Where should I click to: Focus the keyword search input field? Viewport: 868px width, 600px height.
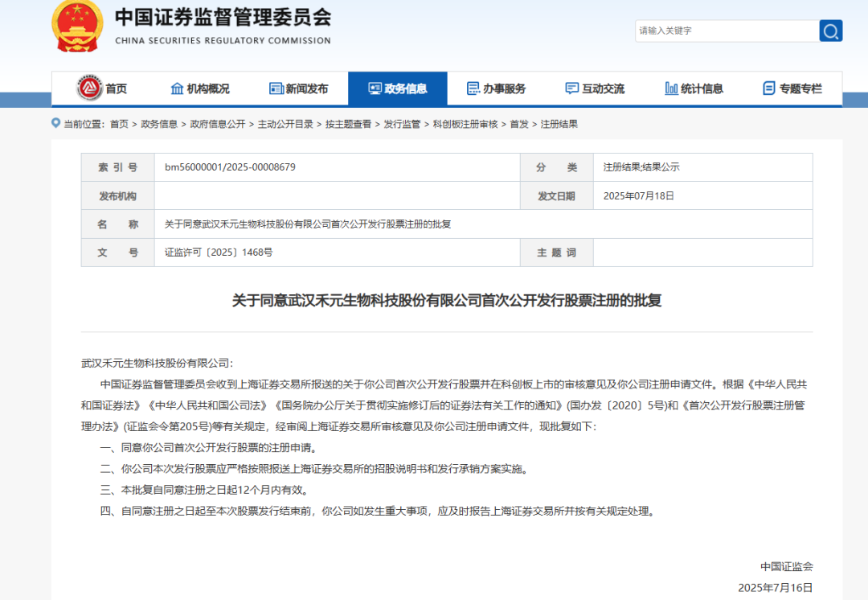click(726, 31)
